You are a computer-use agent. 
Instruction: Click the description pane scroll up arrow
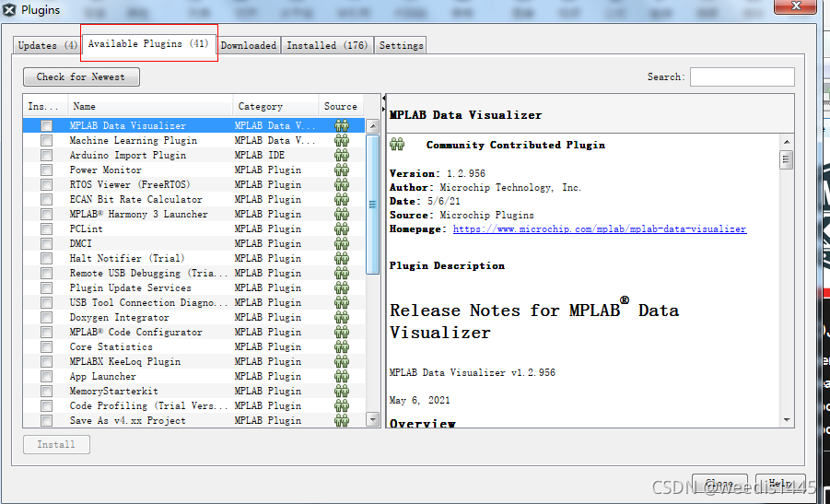coord(787,142)
